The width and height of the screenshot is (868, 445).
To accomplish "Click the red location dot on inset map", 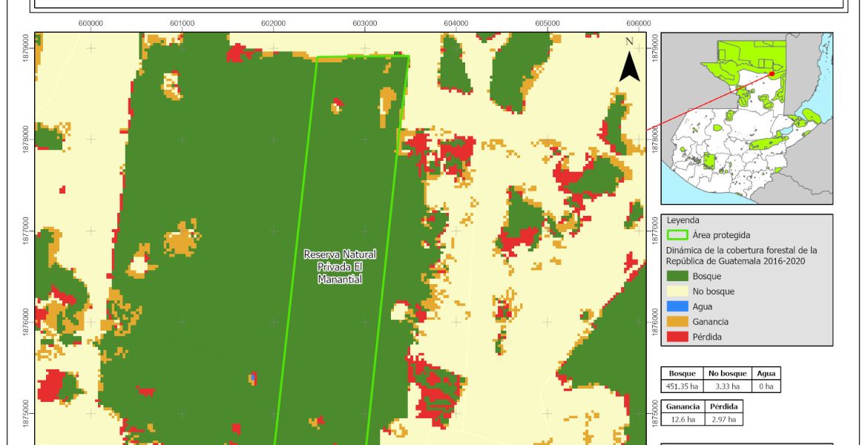I will [x=772, y=73].
